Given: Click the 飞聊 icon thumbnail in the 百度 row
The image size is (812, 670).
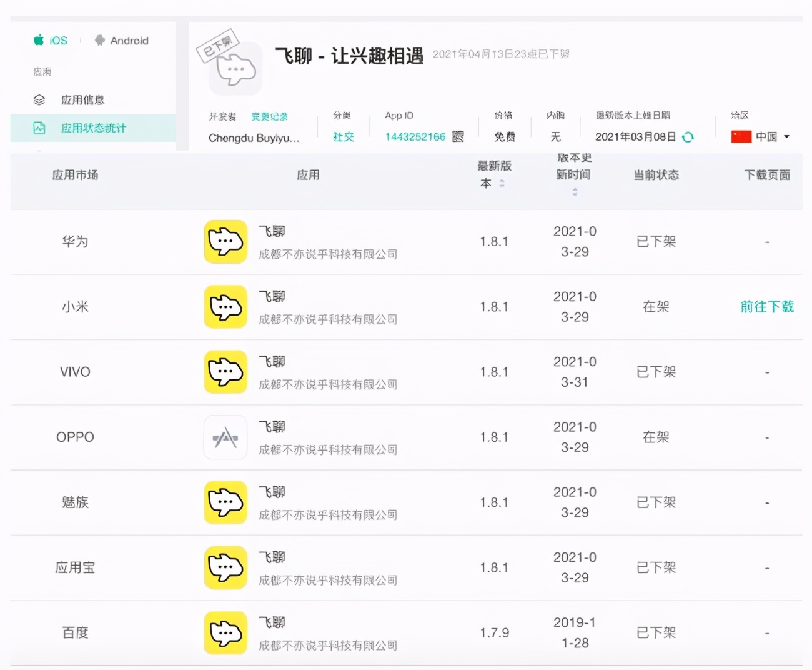Looking at the screenshot, I should 225,632.
